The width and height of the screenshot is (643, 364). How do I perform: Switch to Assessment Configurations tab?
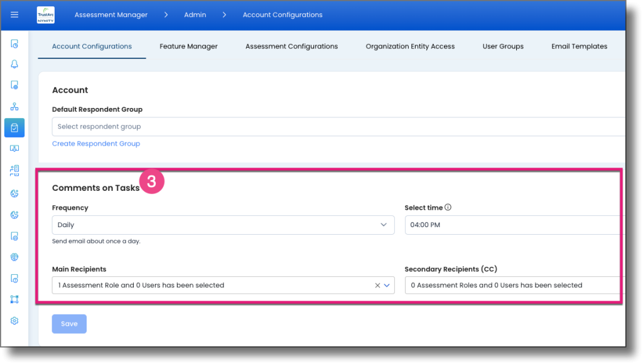click(291, 46)
